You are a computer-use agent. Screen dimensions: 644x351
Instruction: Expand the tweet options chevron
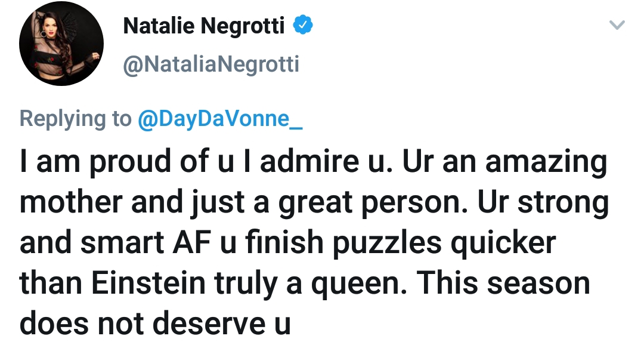[x=617, y=24]
